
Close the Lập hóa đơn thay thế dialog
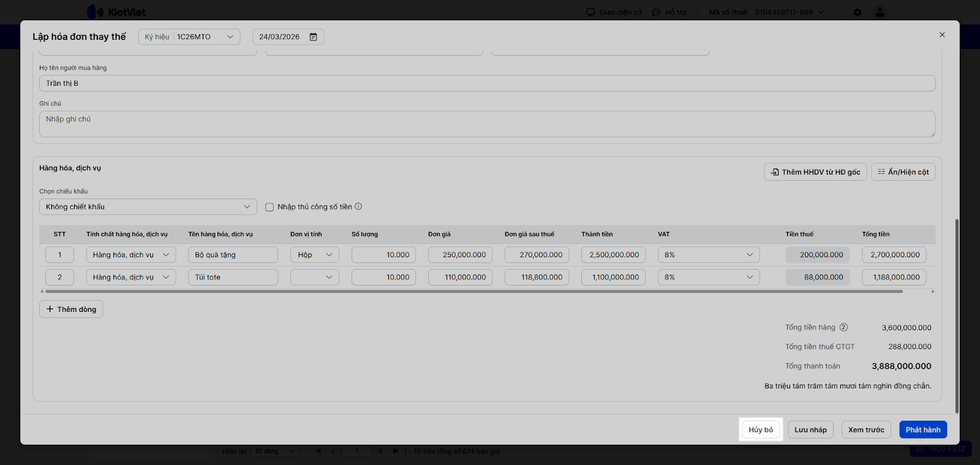[x=942, y=35]
